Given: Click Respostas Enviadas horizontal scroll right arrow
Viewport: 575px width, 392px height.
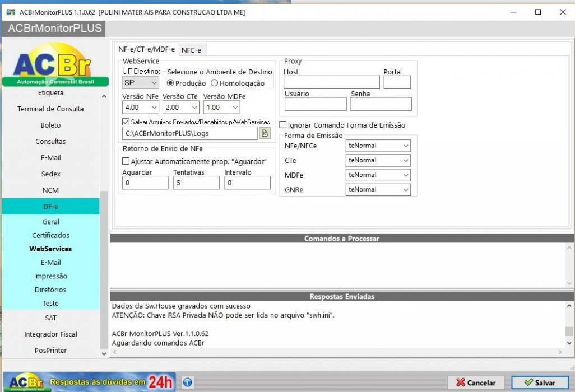Looking at the screenshot, I should [560, 352].
